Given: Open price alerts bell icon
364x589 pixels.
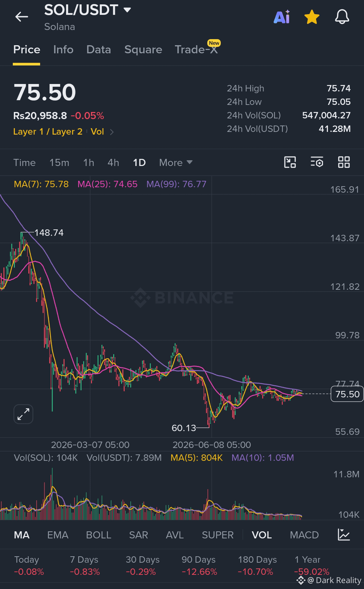Looking at the screenshot, I should 342,17.
